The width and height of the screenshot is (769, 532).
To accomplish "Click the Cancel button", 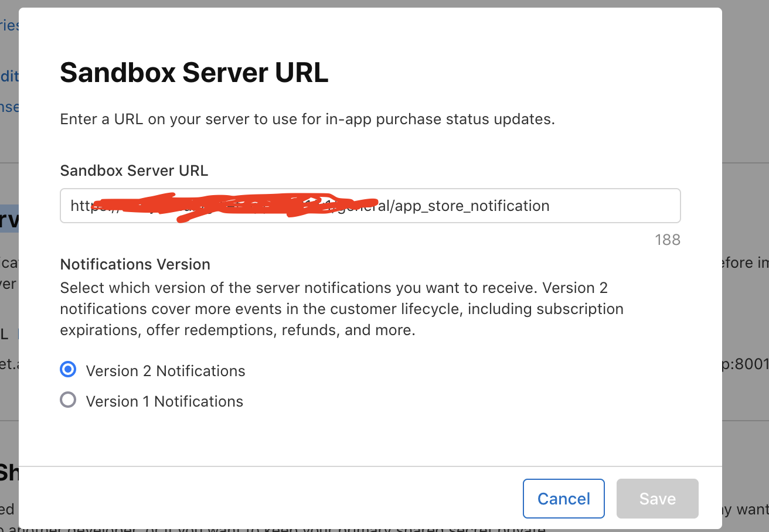I will [x=563, y=498].
